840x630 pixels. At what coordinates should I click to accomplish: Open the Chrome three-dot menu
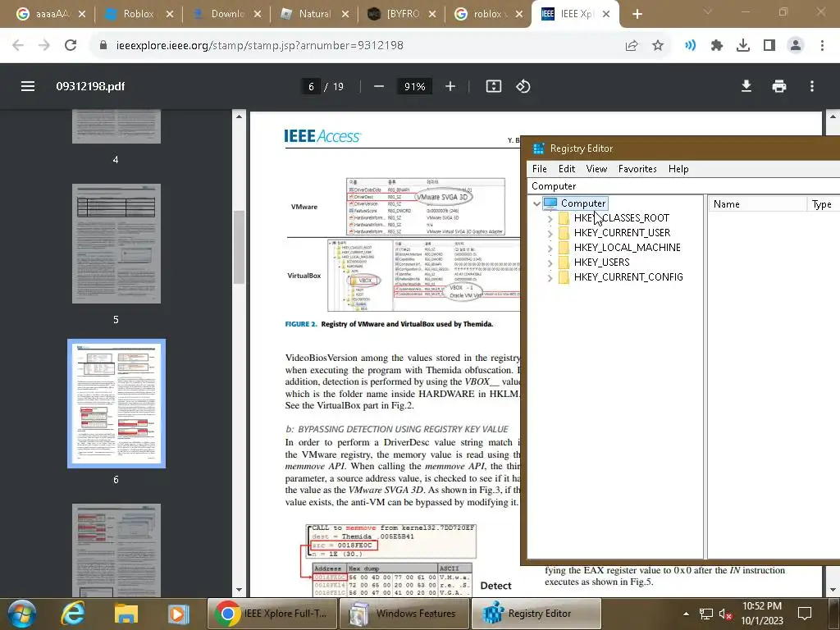point(822,46)
